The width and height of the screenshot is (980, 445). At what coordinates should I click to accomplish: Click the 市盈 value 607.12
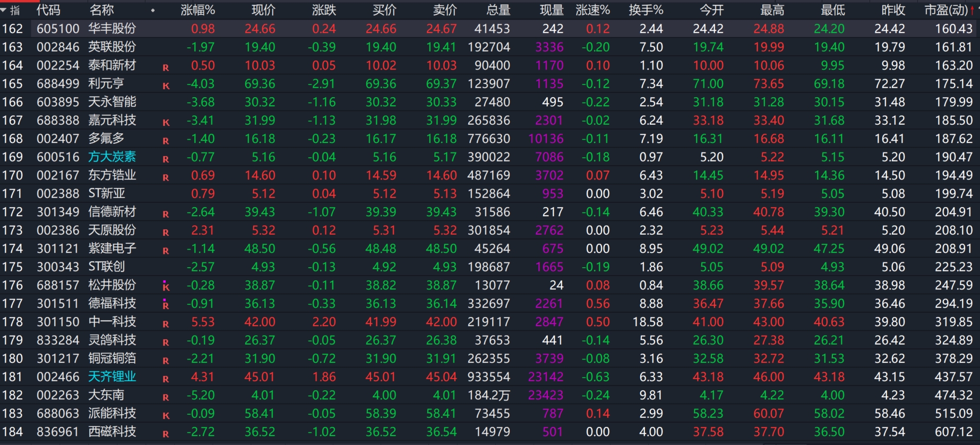(953, 432)
